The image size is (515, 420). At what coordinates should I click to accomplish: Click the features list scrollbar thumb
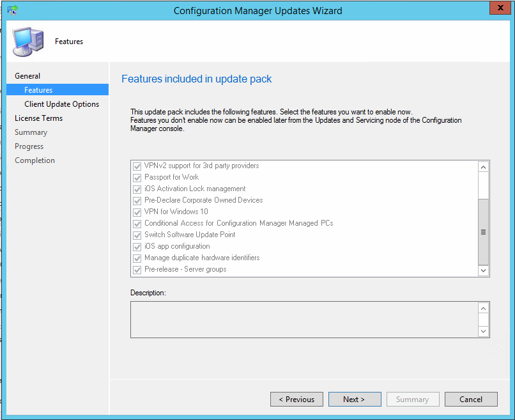click(483, 232)
